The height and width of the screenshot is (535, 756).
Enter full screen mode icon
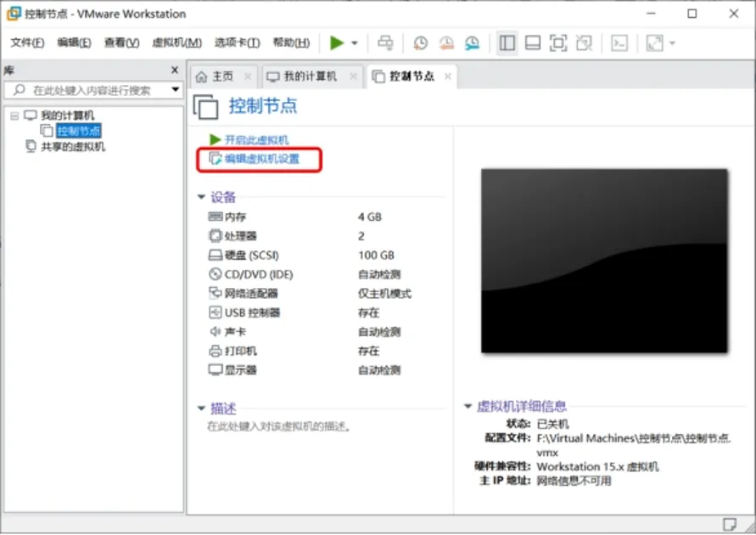click(x=558, y=43)
